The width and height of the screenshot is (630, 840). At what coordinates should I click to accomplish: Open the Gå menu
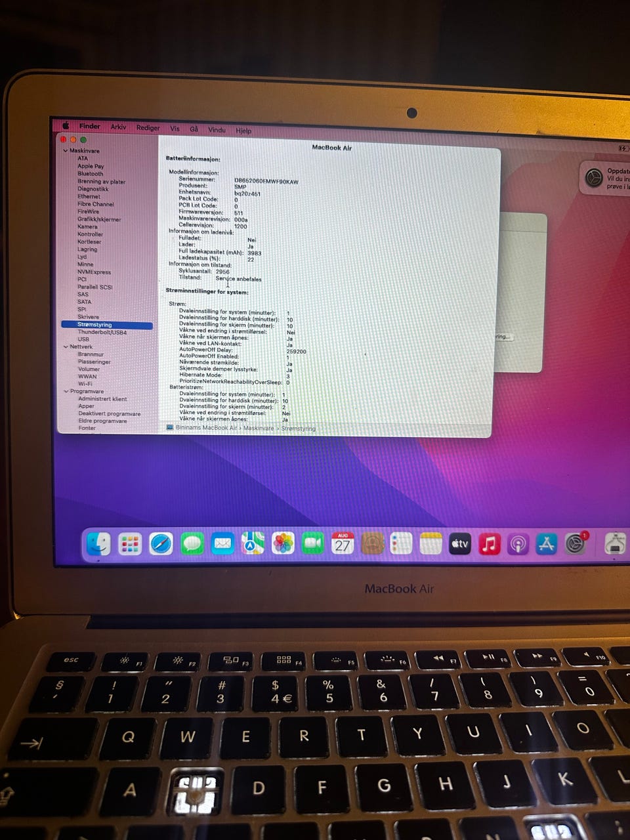[194, 129]
